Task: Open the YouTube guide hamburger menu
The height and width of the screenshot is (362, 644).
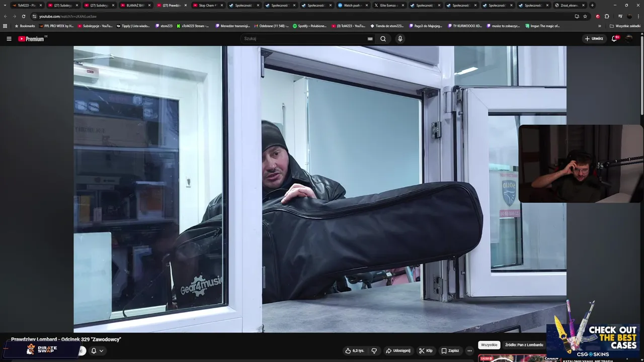Action: click(9, 39)
